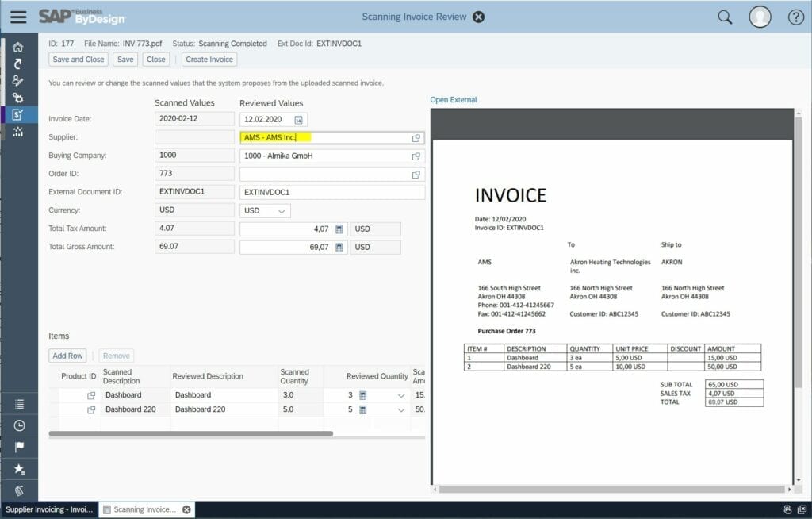
Task: Click Save and Close button
Action: [x=79, y=59]
